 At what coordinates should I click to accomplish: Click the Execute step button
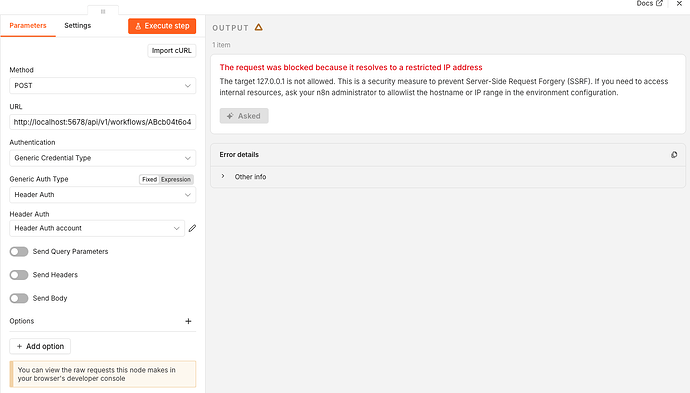click(x=162, y=26)
